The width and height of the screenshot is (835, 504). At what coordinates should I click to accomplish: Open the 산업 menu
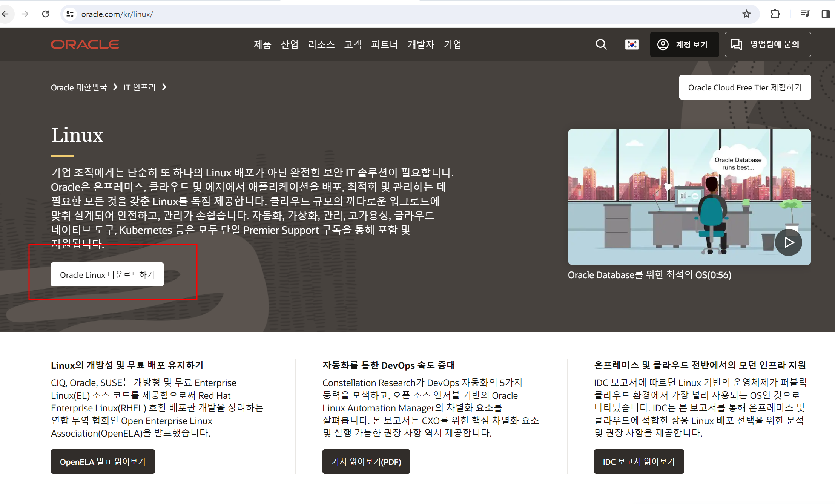click(290, 44)
